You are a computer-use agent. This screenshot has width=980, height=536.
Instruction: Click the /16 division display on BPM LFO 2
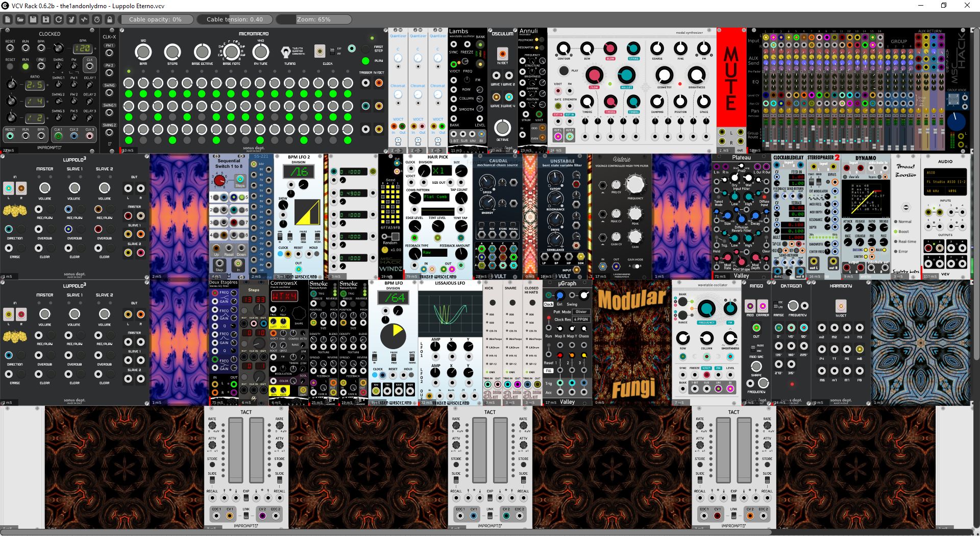point(299,172)
